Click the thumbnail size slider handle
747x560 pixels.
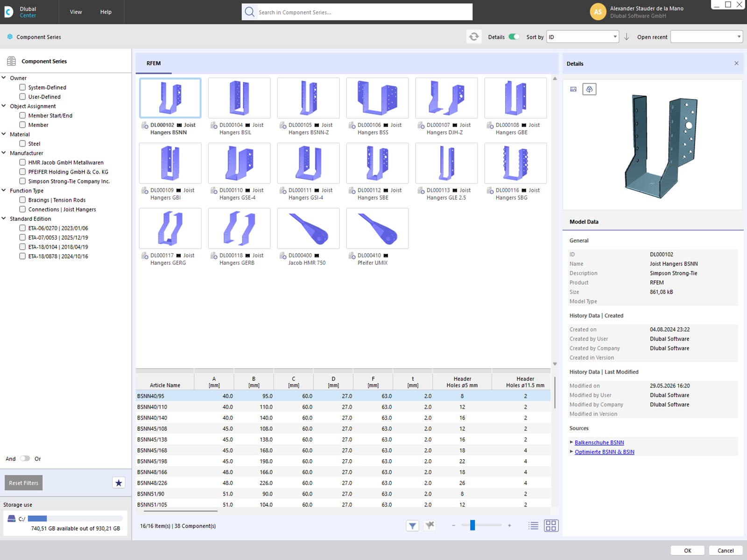472,525
